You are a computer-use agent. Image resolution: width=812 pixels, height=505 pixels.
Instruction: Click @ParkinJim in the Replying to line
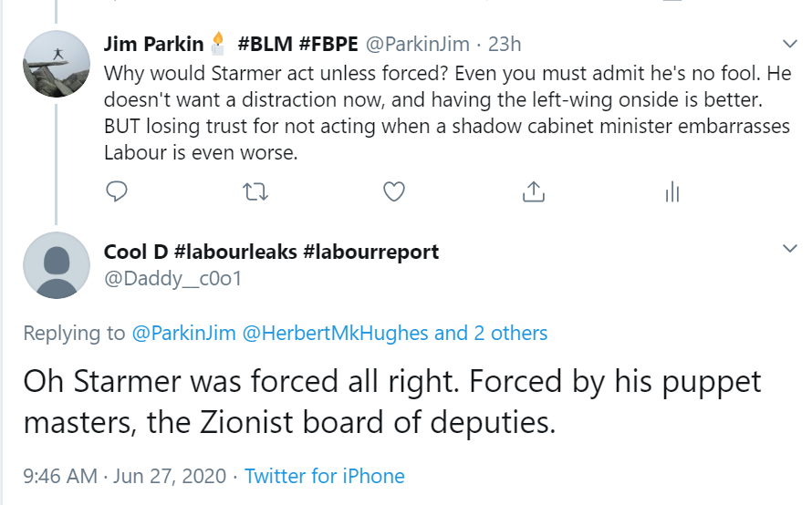pos(184,333)
